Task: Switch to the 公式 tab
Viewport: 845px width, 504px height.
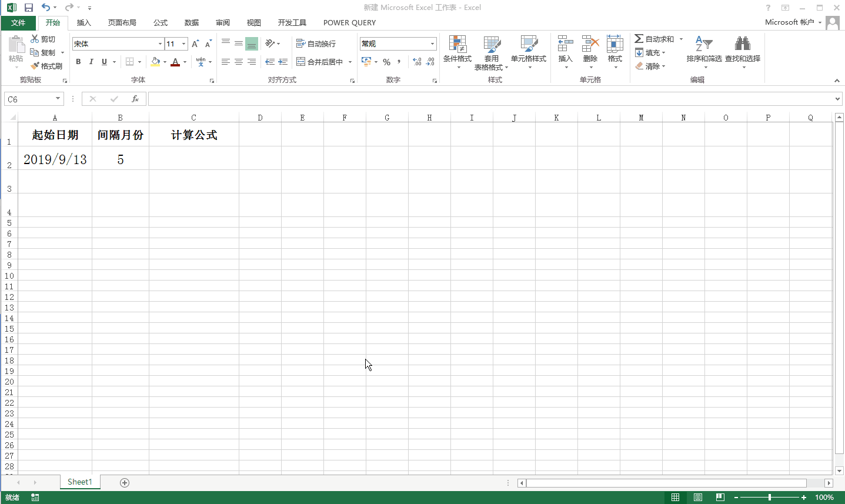Action: (x=161, y=23)
